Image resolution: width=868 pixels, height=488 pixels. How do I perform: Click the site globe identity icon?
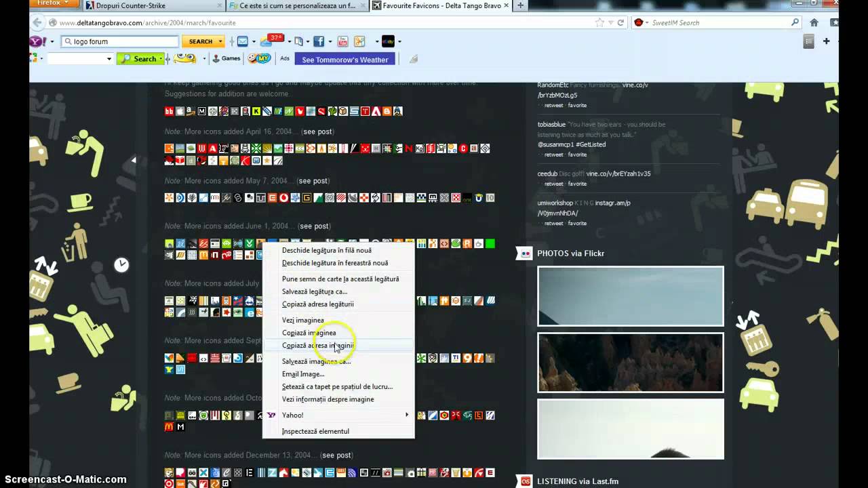coord(53,22)
